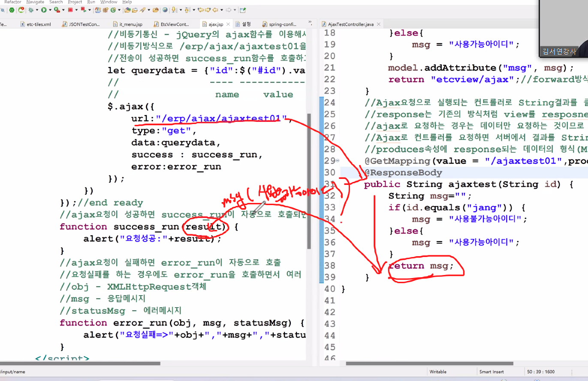Click the //end ready comment
588x381 pixels.
tap(111, 203)
